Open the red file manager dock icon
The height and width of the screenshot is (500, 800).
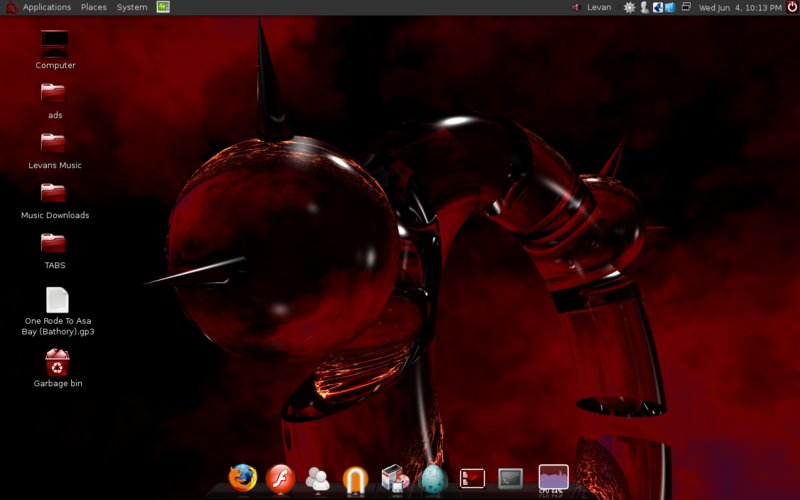[x=472, y=479]
